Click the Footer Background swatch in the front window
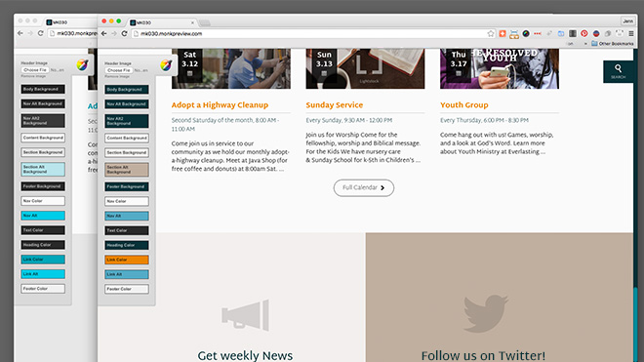The width and height of the screenshot is (644, 362). click(x=127, y=186)
